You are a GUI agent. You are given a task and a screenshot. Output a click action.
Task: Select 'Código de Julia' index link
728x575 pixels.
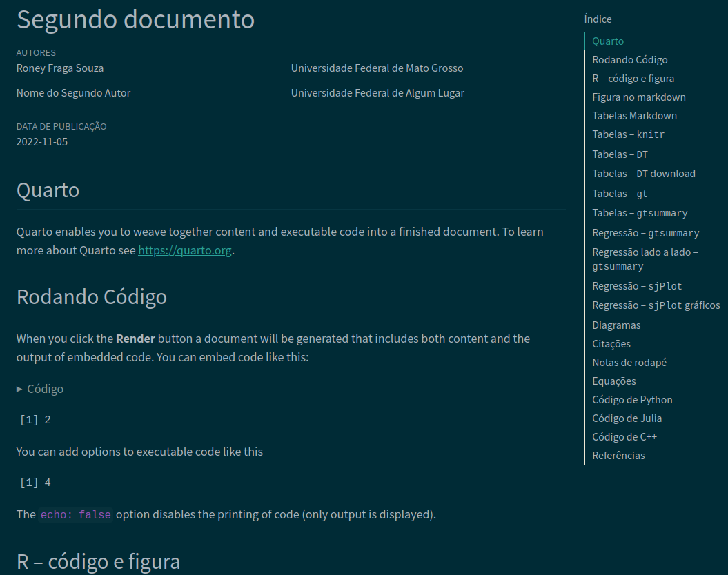pyautogui.click(x=627, y=418)
